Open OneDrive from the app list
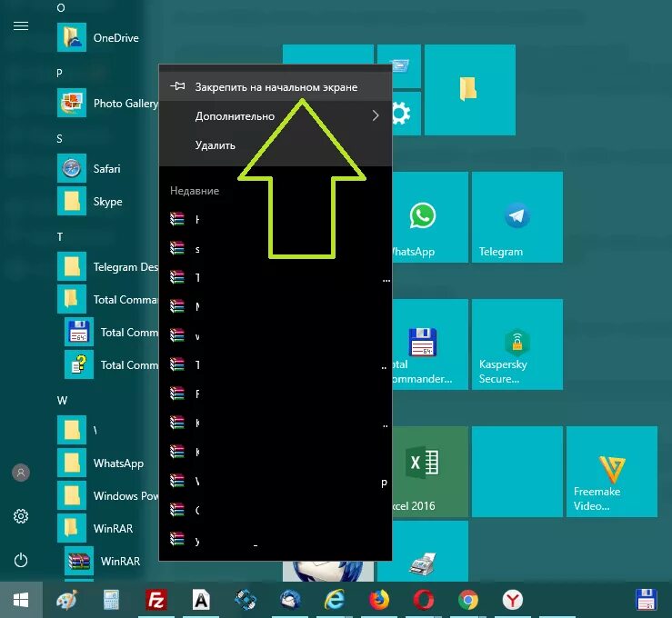 (x=99, y=37)
